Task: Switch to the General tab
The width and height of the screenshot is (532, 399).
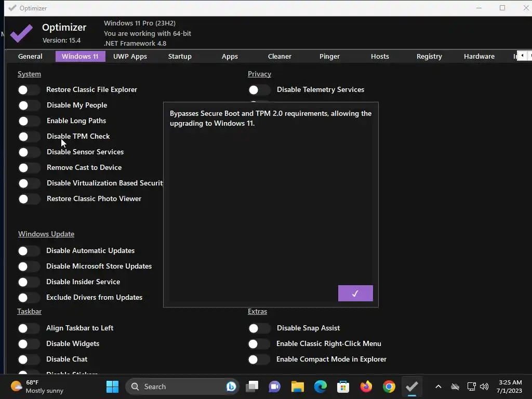Action: (x=30, y=56)
